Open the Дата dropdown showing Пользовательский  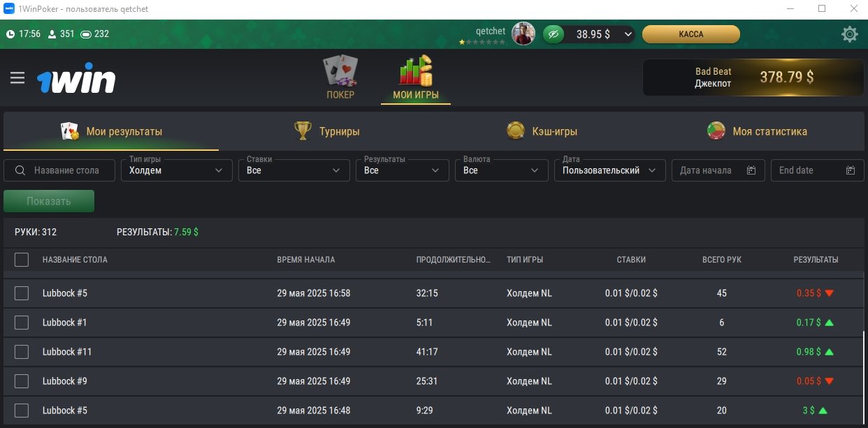[x=609, y=170]
